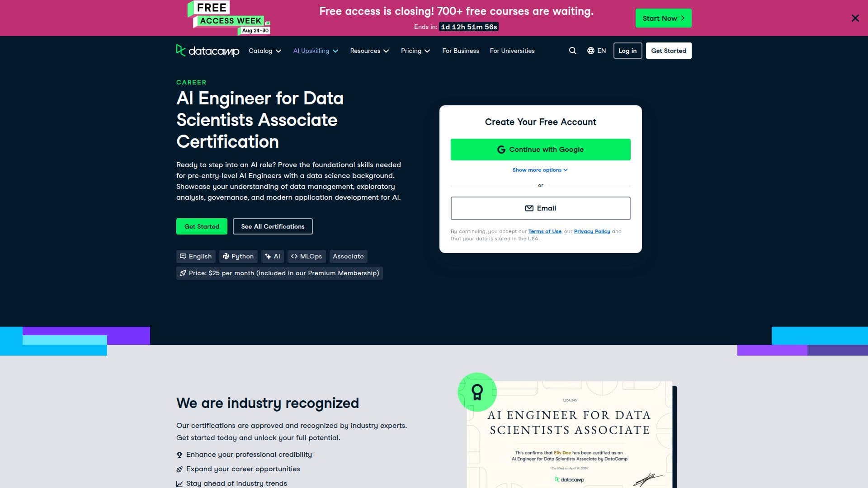This screenshot has height=488, width=868.
Task: Click the Google G icon
Action: tap(501, 150)
